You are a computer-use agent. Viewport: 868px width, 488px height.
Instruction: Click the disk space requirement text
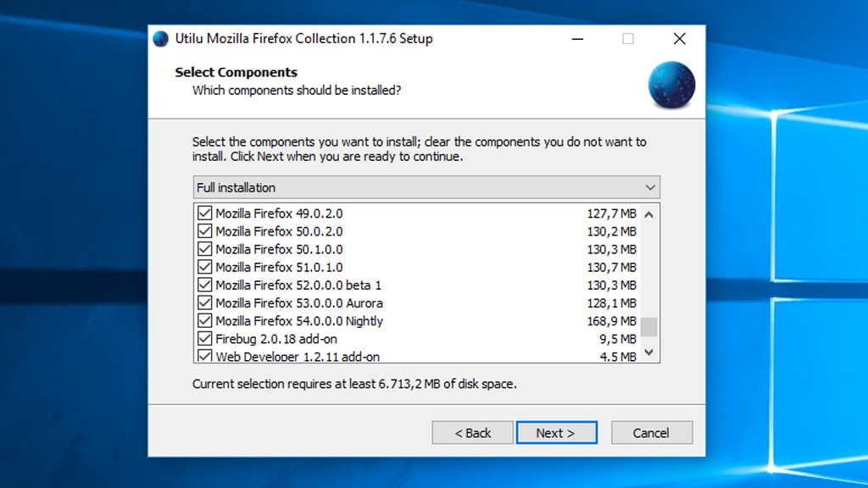coord(354,384)
